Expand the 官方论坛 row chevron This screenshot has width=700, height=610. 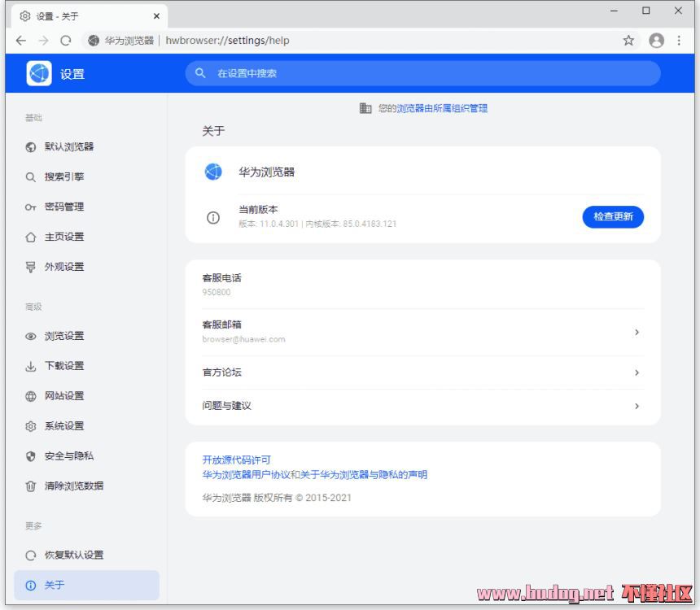pos(637,373)
